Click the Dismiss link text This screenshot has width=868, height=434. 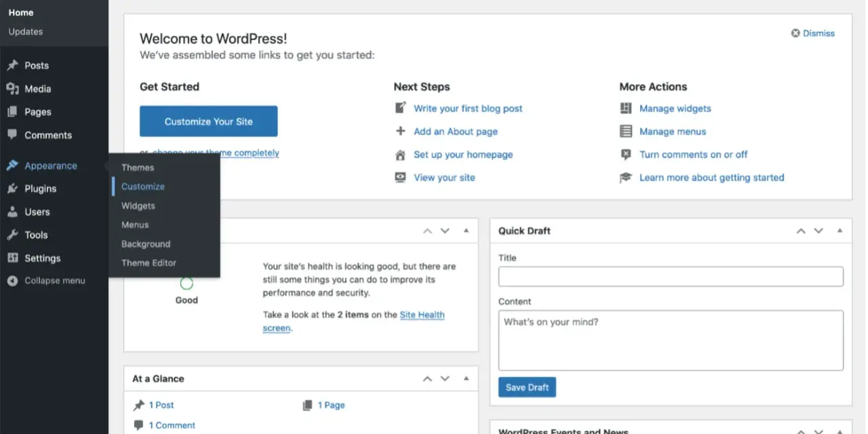[818, 33]
